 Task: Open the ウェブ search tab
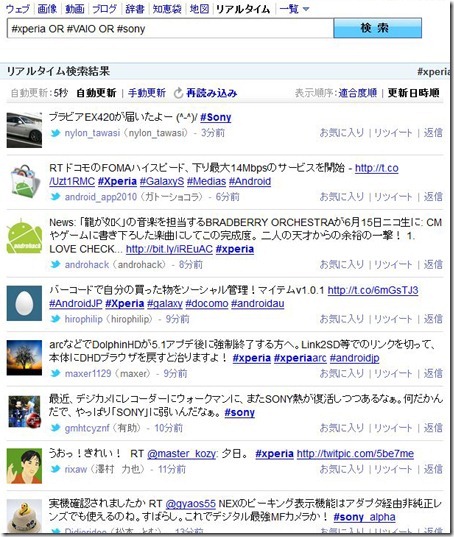(x=18, y=9)
